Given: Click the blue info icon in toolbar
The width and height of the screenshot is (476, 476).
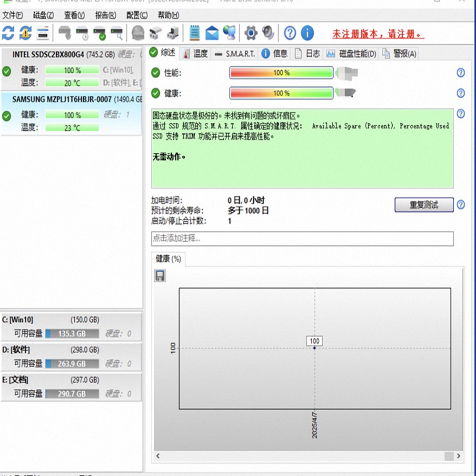Looking at the screenshot, I should click(x=307, y=33).
